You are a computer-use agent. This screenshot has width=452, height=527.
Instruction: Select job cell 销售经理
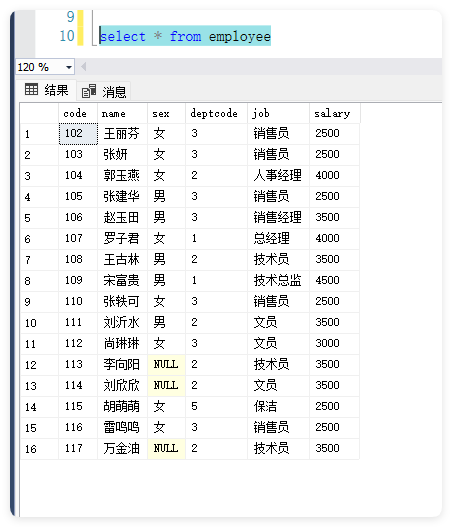(278, 218)
